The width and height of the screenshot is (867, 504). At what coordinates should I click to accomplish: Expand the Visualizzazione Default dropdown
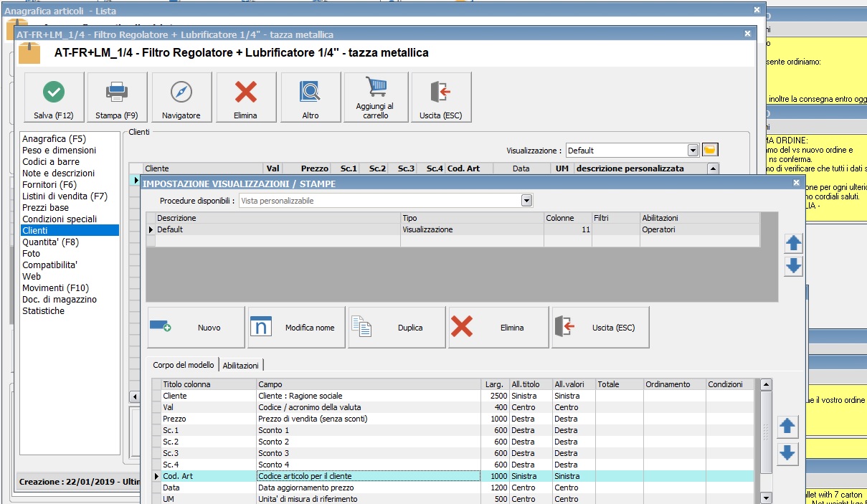(693, 151)
